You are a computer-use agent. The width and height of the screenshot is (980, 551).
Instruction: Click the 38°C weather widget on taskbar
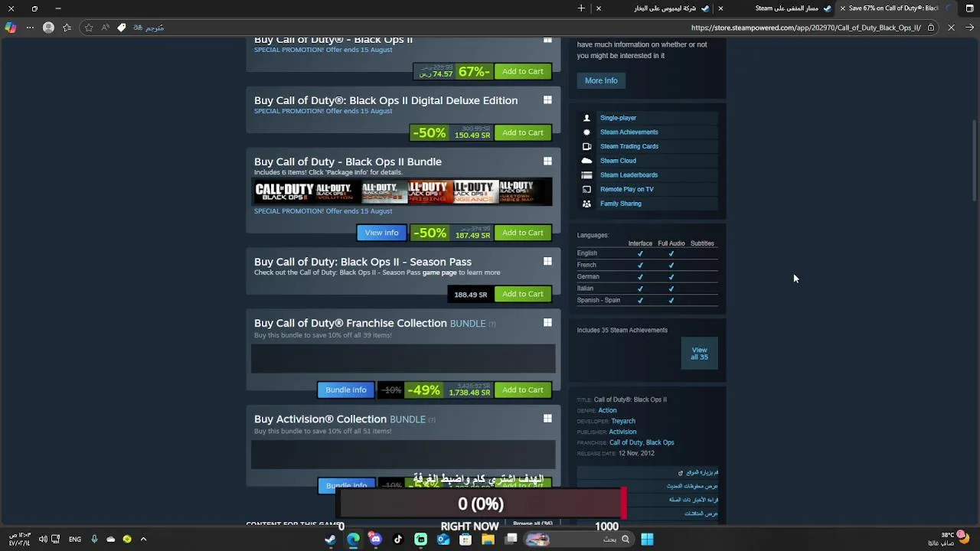pyautogui.click(x=949, y=539)
